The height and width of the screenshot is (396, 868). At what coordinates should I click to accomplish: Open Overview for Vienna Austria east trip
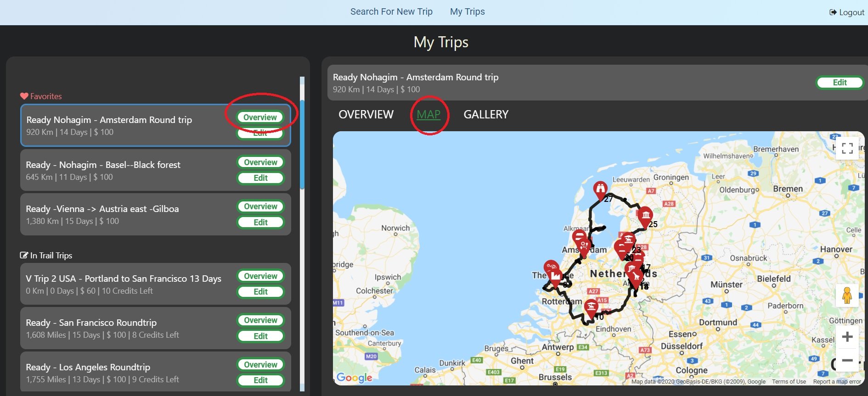pyautogui.click(x=260, y=206)
